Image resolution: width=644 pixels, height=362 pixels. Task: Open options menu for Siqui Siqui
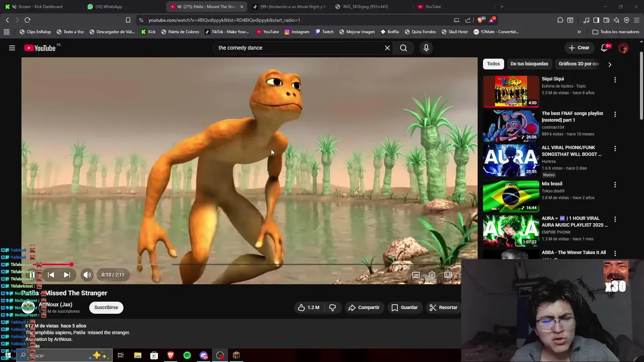[615, 80]
